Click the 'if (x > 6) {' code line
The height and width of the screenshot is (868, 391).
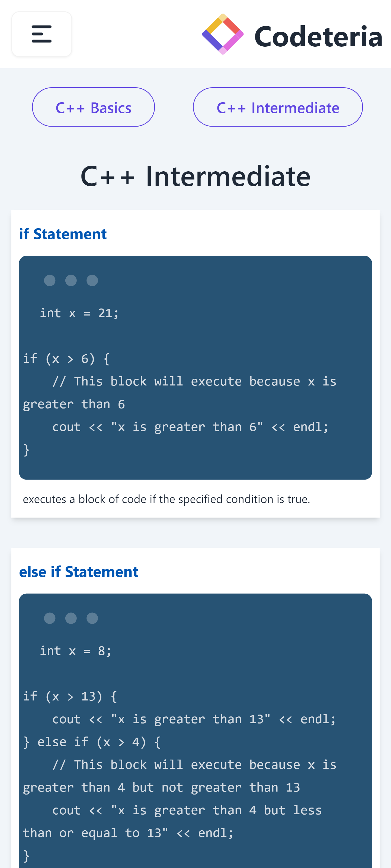(x=66, y=359)
